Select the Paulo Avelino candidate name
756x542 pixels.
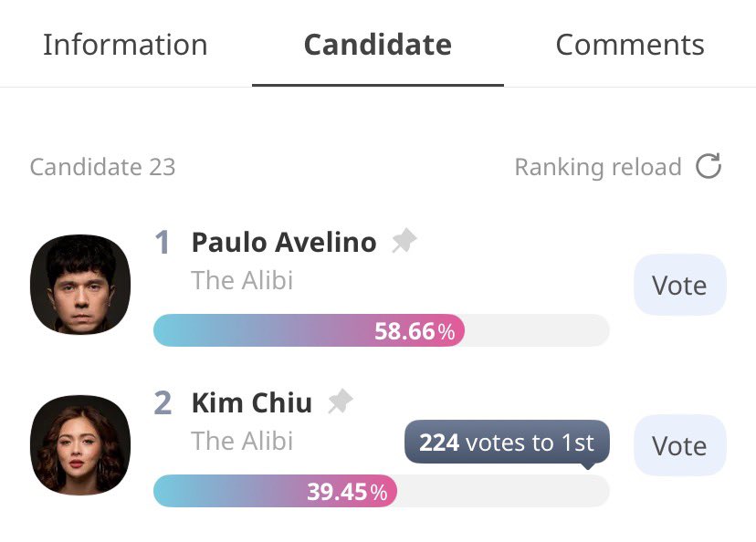pyautogui.click(x=284, y=242)
